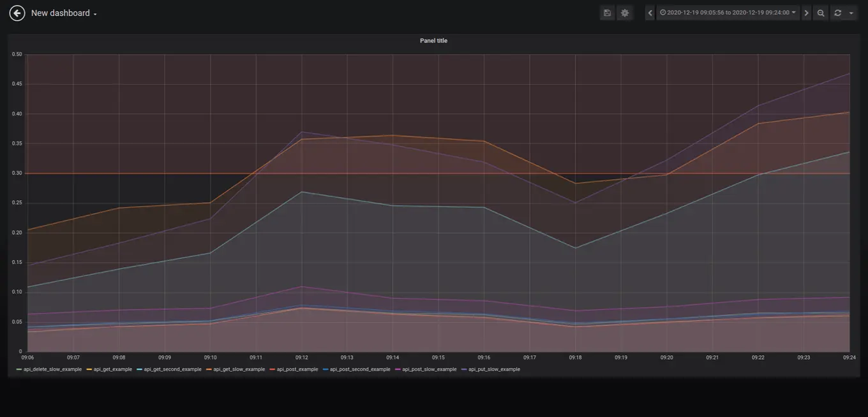Shift time range forward with right chevron

tap(806, 13)
